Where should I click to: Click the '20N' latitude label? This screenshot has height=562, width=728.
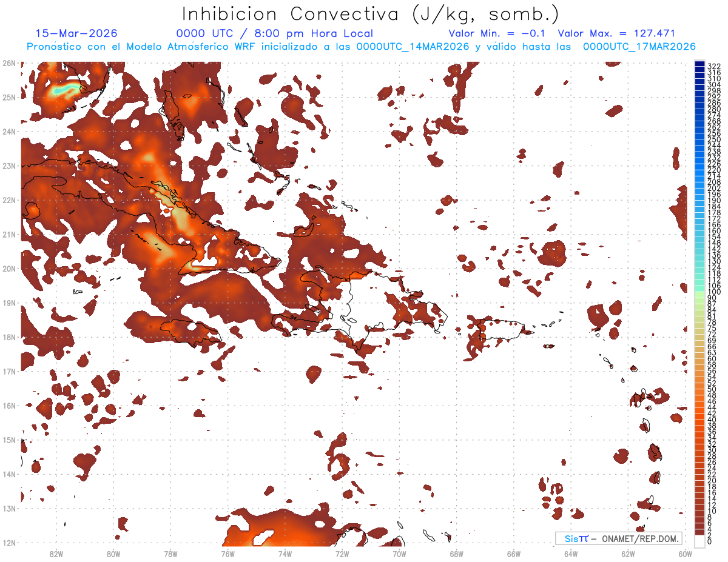point(9,269)
